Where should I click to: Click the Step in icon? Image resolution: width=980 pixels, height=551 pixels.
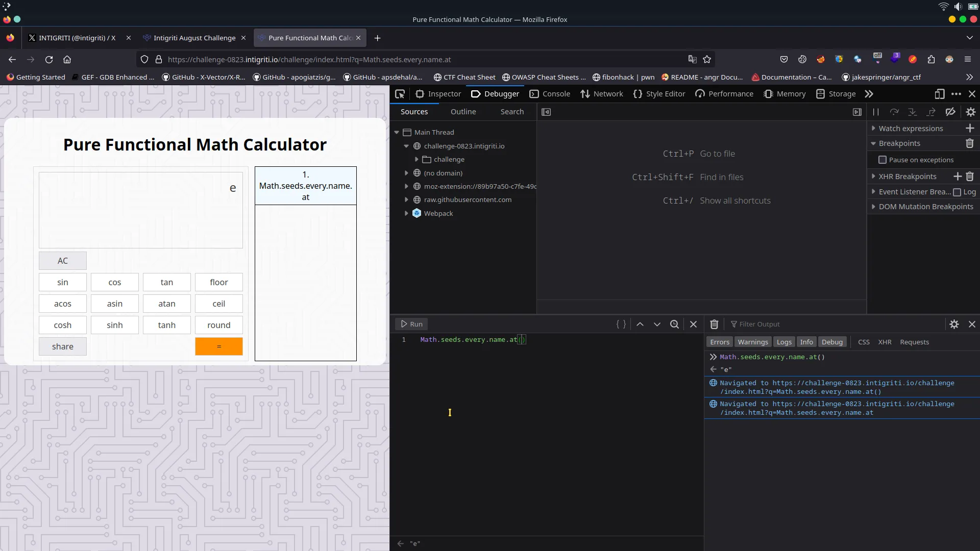click(913, 112)
